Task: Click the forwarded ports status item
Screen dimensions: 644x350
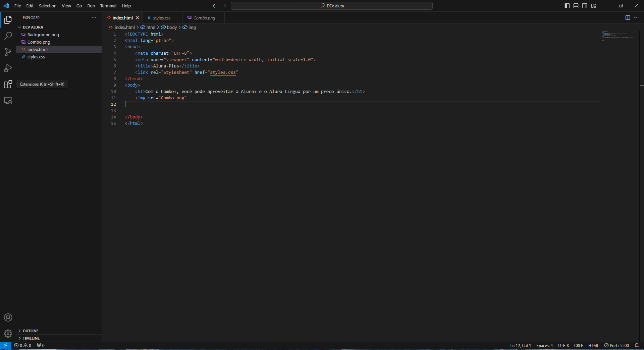Action: tap(41, 345)
